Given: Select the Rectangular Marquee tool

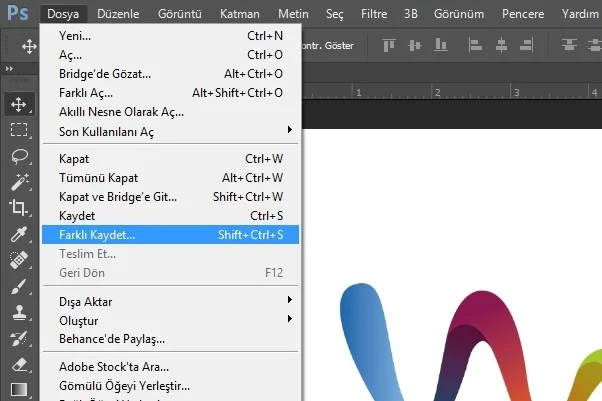Looking at the screenshot, I should 19,130.
